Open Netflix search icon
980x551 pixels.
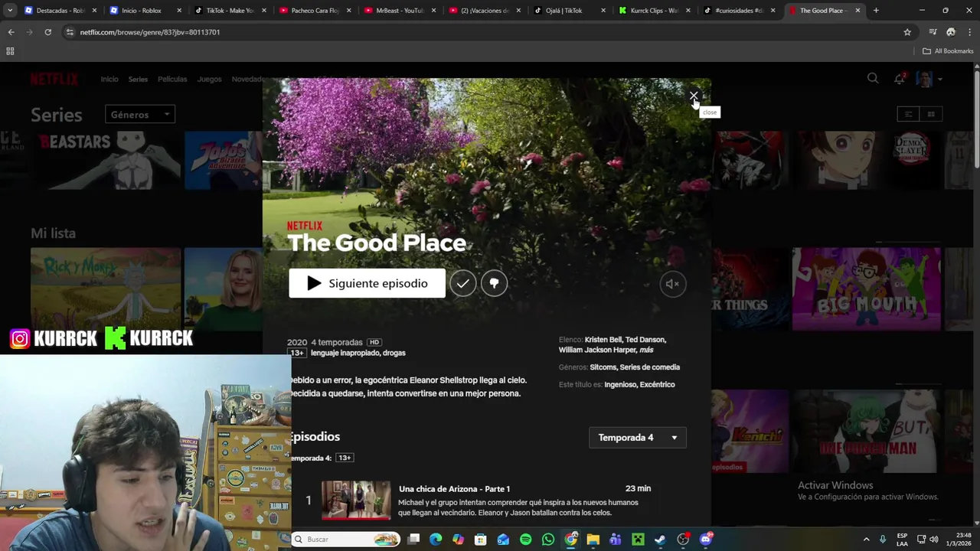pyautogui.click(x=873, y=78)
